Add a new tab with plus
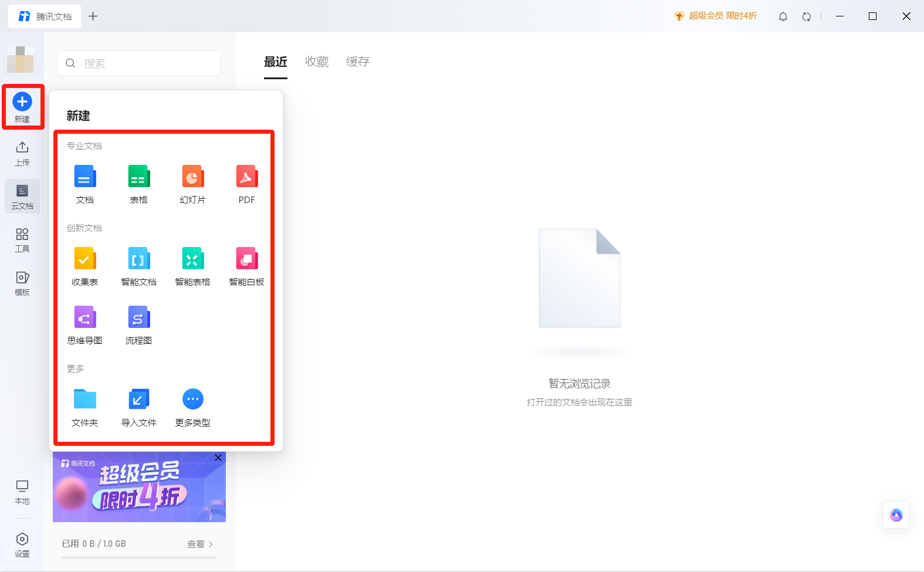 click(93, 16)
